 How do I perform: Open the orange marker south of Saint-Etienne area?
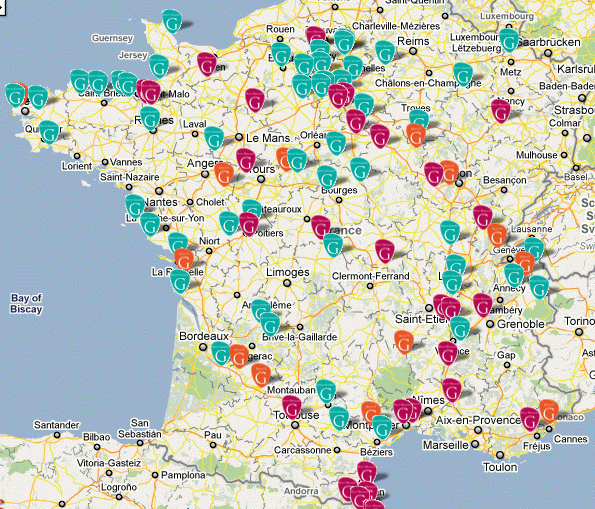404,342
